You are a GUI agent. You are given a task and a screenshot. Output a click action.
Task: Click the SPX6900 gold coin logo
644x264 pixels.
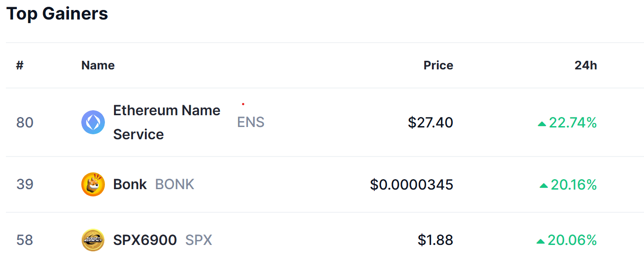93,240
